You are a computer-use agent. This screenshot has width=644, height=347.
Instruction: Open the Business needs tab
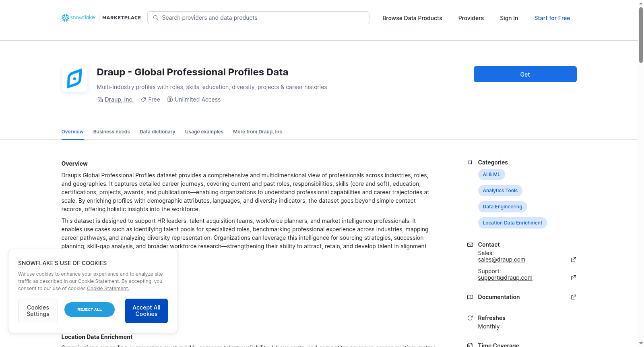pyautogui.click(x=111, y=132)
